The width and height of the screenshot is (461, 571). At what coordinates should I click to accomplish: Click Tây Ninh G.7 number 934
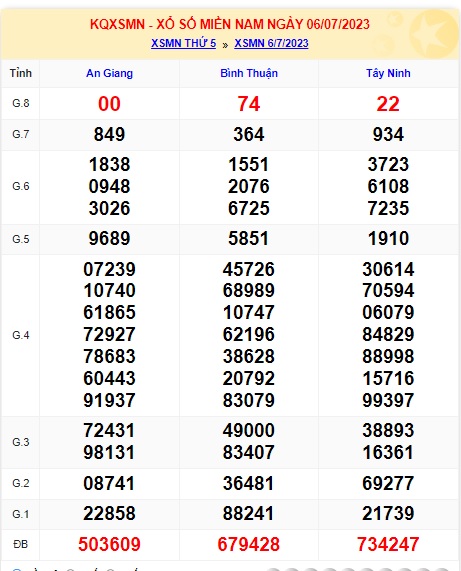[x=388, y=134]
